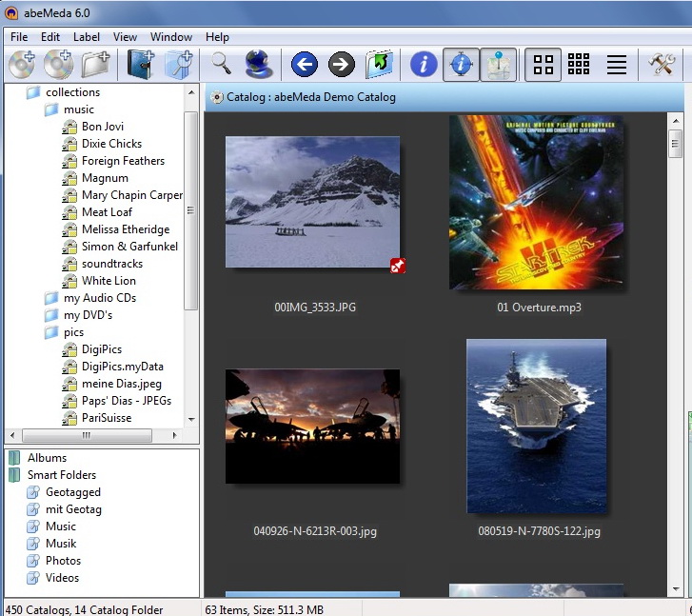Open the blue info icon

(424, 65)
